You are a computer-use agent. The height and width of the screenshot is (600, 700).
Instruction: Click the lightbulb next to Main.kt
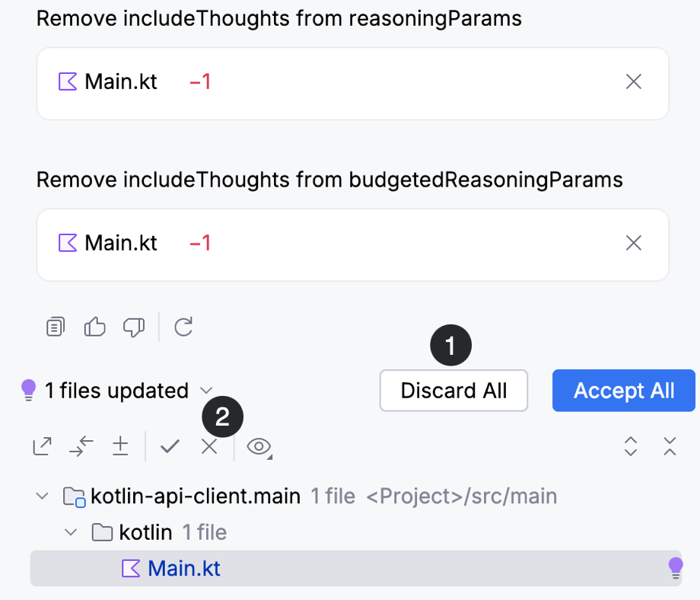pyautogui.click(x=674, y=568)
